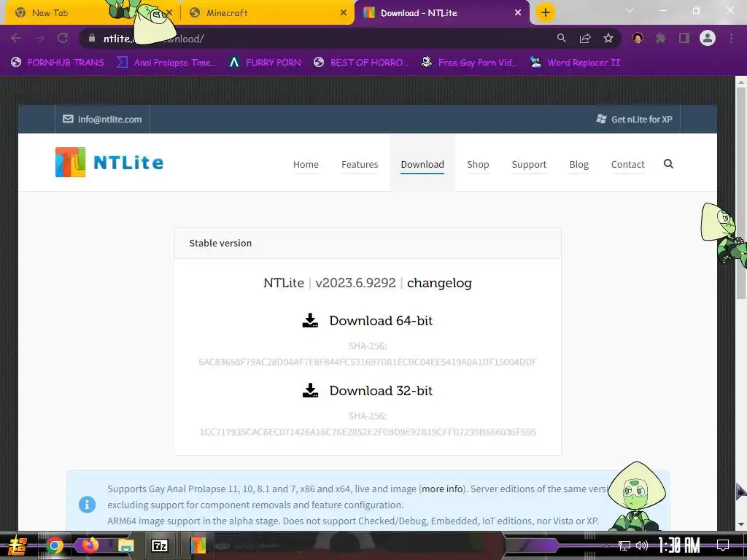Click the scrollbar up arrow
This screenshot has width=747, height=560.
click(x=741, y=82)
